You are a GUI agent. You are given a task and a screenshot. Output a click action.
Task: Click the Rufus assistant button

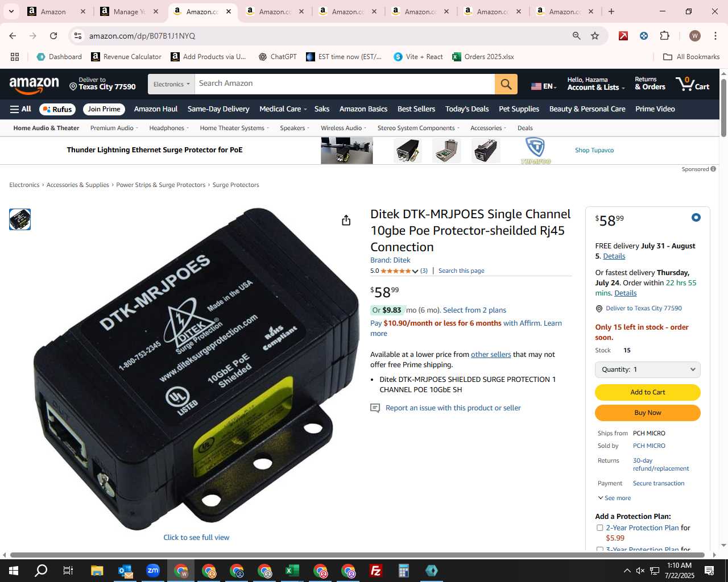pos(57,109)
